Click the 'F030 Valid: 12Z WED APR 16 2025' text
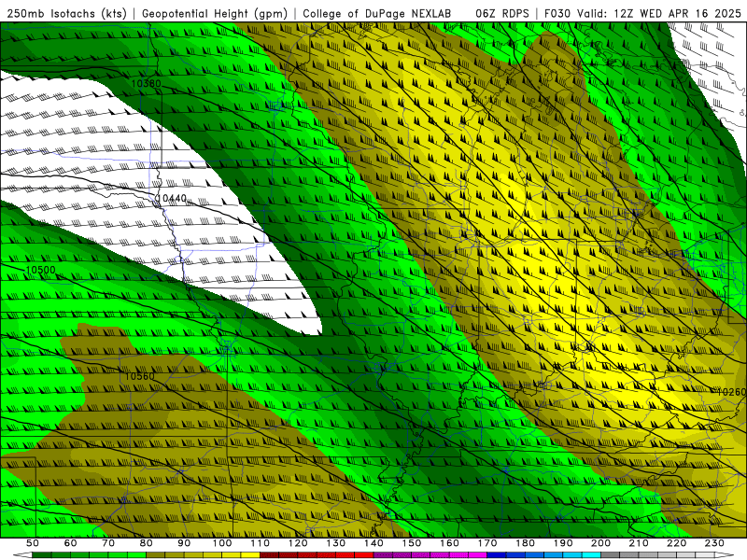747x560 pixels. (x=642, y=13)
